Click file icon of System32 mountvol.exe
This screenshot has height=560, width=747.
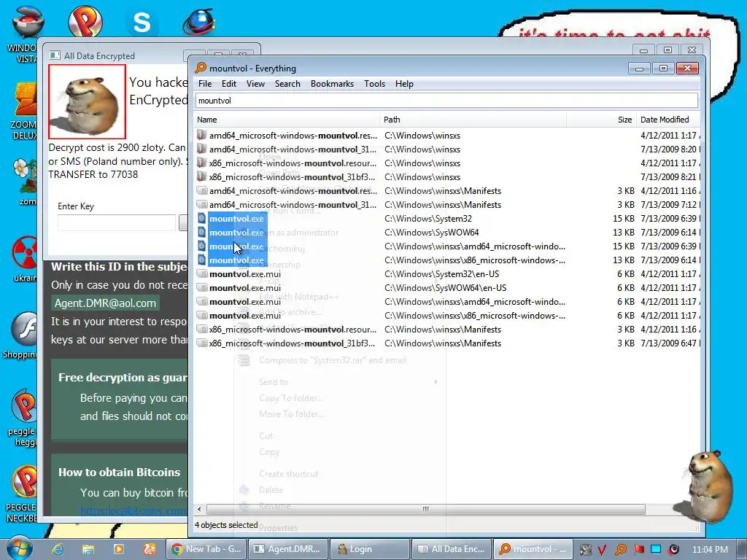(202, 219)
